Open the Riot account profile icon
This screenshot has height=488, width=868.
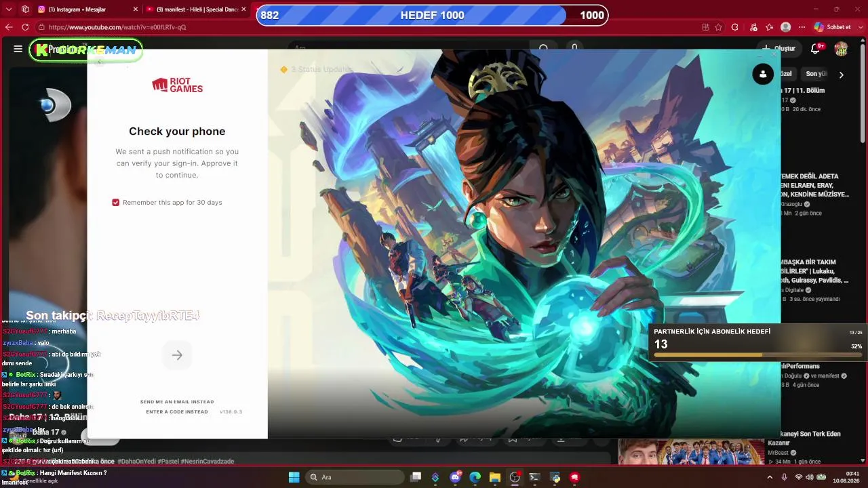763,74
